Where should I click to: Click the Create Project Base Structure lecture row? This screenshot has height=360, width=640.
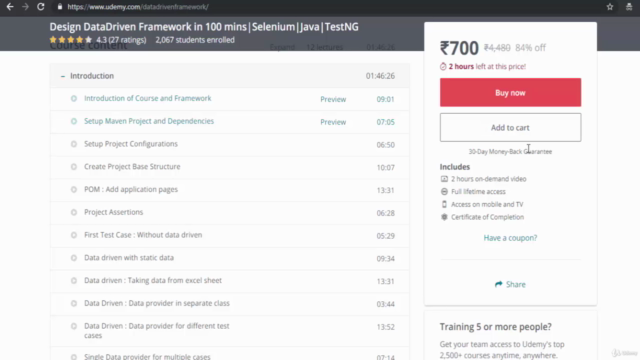click(229, 167)
